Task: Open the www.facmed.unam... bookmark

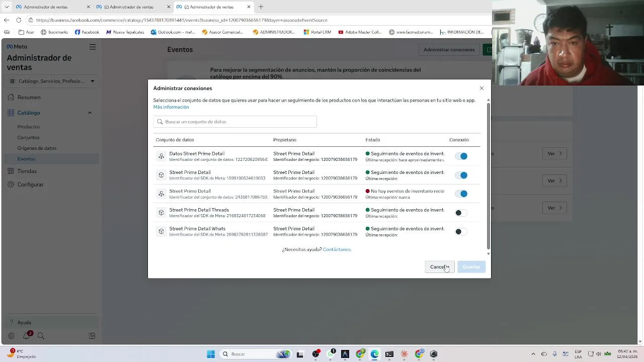Action: pyautogui.click(x=411, y=32)
